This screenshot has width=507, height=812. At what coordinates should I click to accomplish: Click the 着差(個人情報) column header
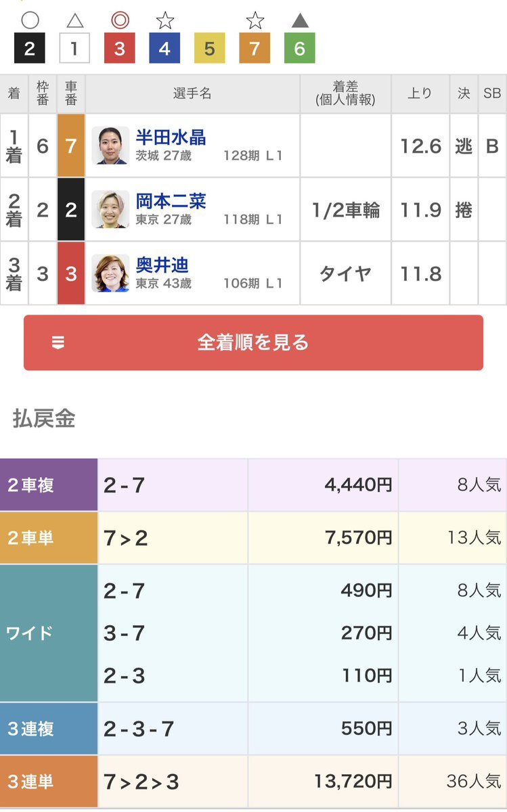pos(345,93)
